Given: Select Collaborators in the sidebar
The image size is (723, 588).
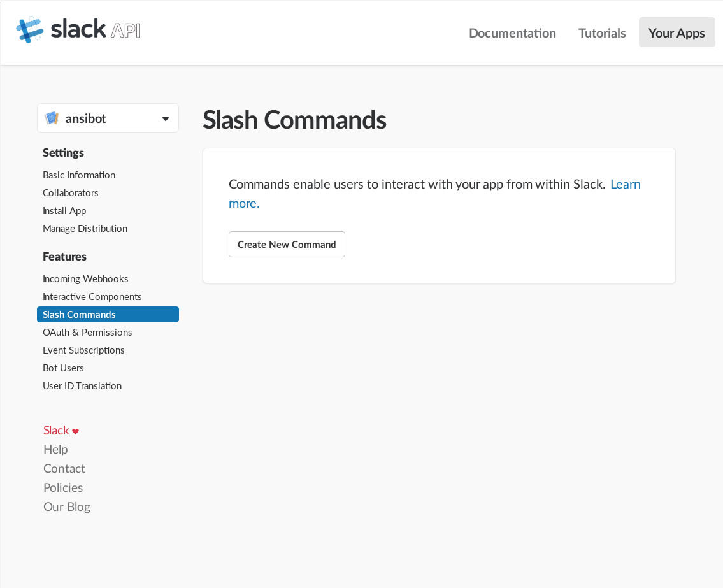Looking at the screenshot, I should [x=71, y=193].
